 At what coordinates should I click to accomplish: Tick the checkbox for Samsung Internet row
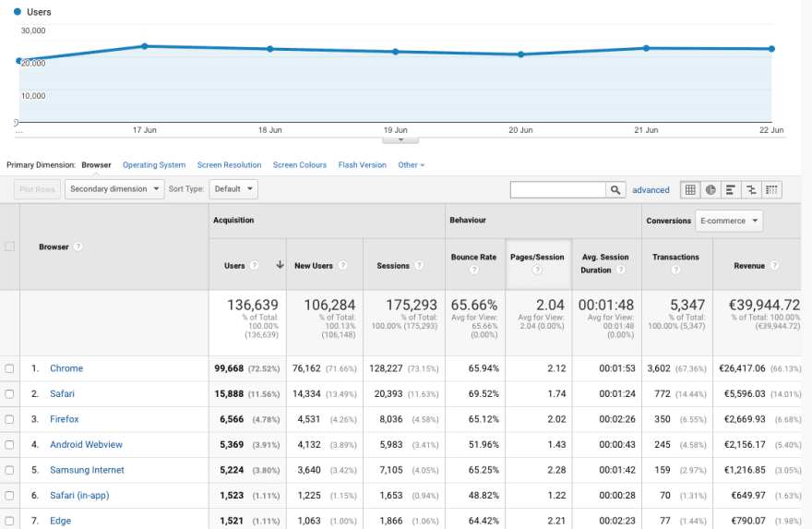[9, 470]
